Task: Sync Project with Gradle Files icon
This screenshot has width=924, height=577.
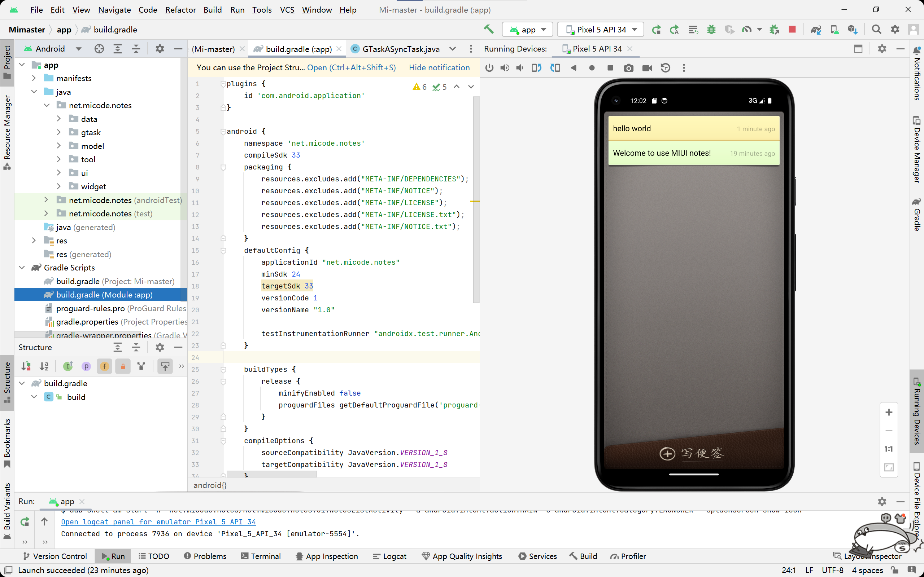Action: 816,29
